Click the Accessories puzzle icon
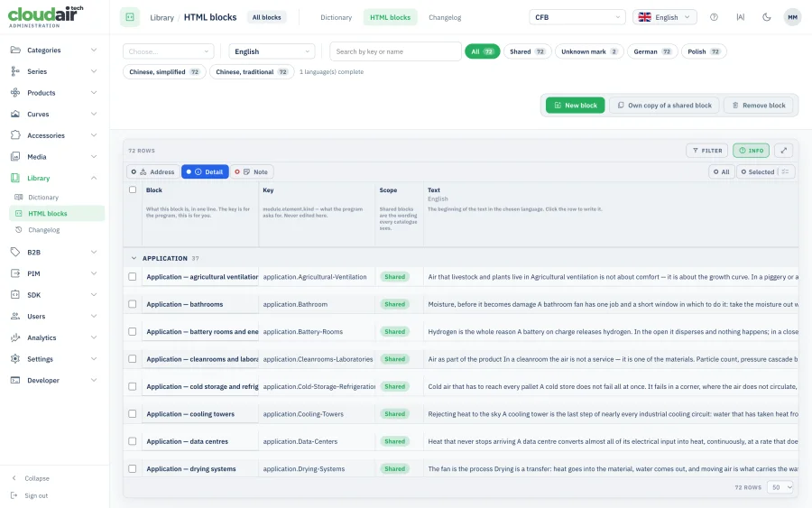This screenshot has height=508, width=812. click(15, 135)
